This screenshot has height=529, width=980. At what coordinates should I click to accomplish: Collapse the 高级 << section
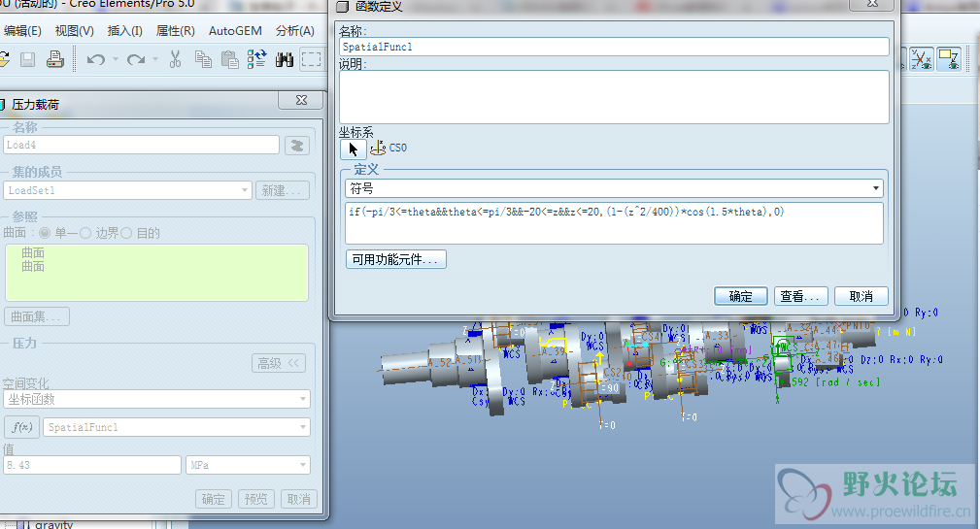[279, 363]
